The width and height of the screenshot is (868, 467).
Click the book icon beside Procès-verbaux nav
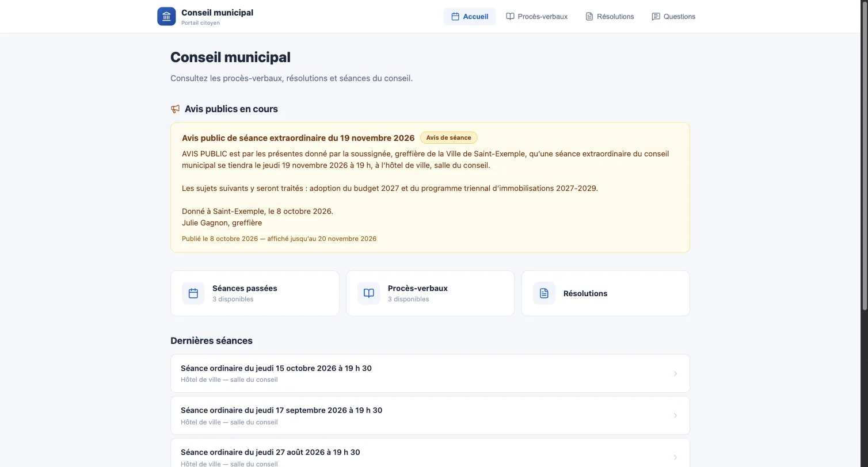click(510, 17)
